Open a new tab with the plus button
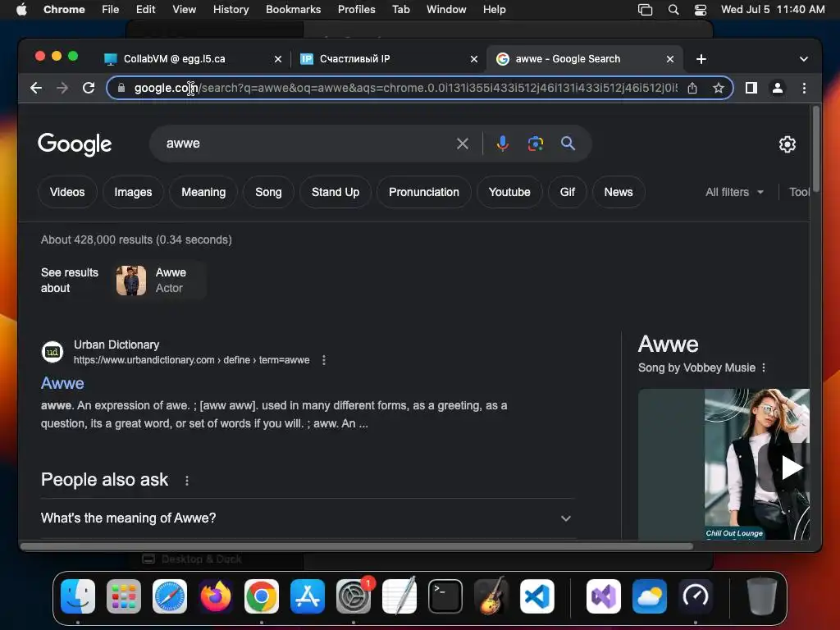 [701, 59]
